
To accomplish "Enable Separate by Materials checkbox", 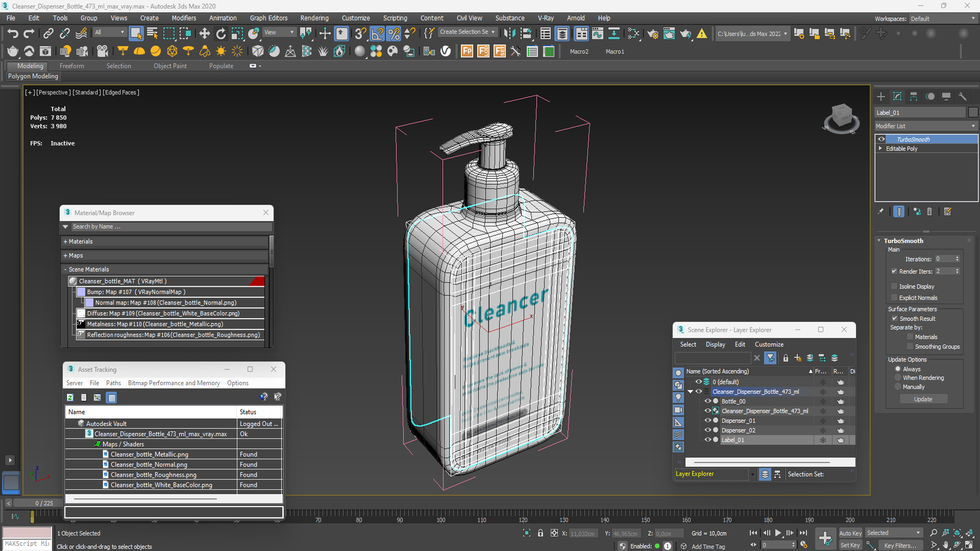I will pyautogui.click(x=910, y=337).
